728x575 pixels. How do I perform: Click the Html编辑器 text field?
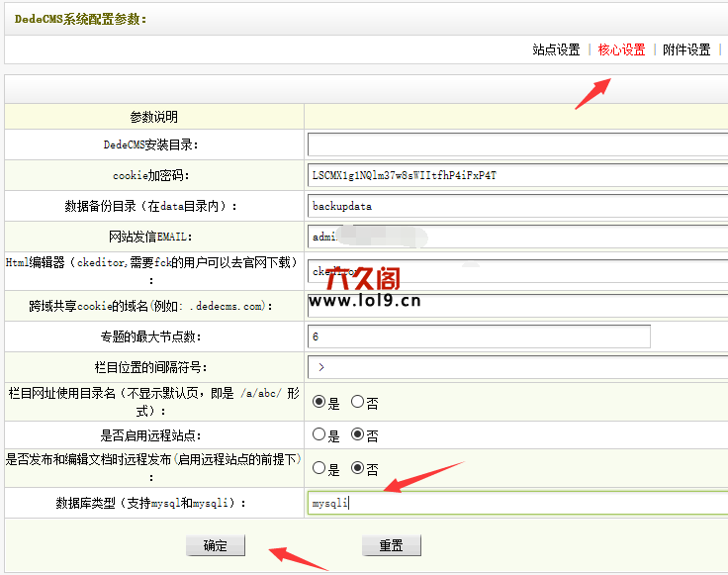[517, 270]
